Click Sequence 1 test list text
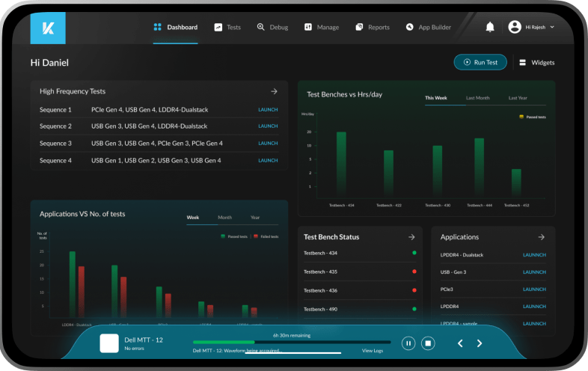The image size is (588, 371). point(150,109)
